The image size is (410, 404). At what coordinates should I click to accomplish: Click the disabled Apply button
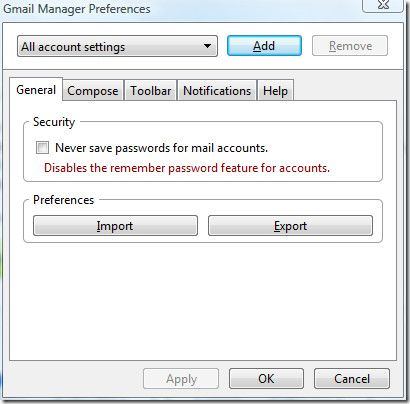click(x=181, y=379)
